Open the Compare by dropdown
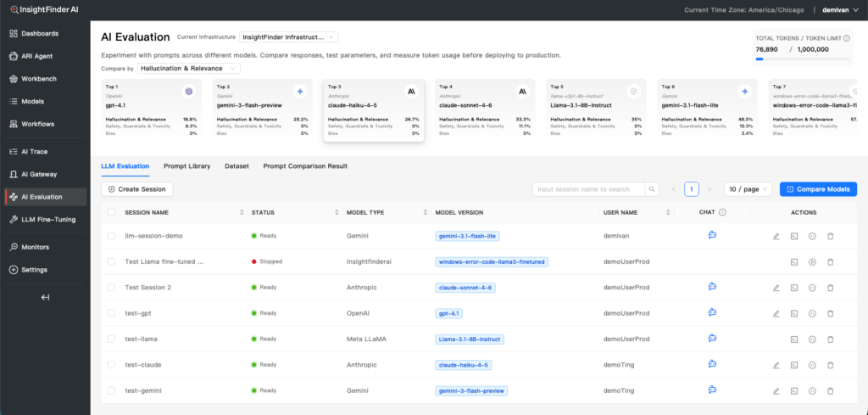The width and height of the screenshot is (868, 415). [x=189, y=68]
